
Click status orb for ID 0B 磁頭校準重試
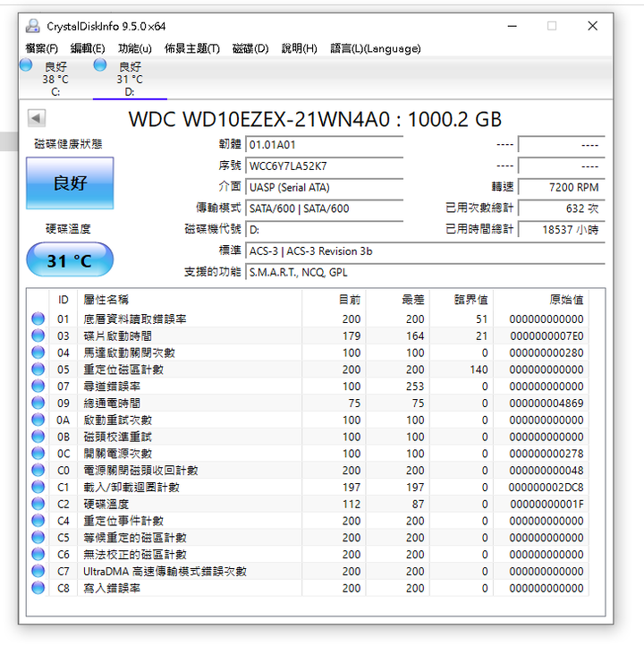(38, 437)
